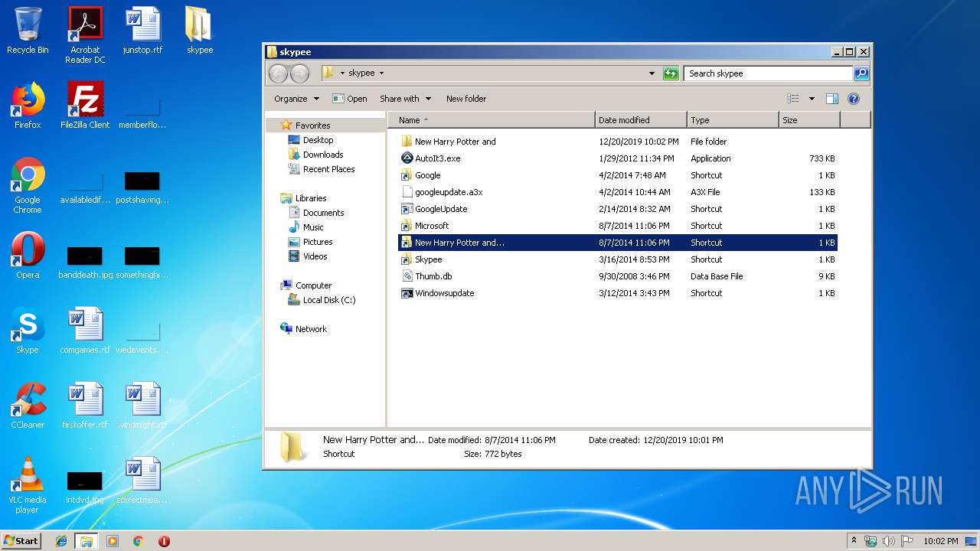The image size is (980, 551).
Task: Open Desktop in navigation pane
Action: click(x=318, y=140)
